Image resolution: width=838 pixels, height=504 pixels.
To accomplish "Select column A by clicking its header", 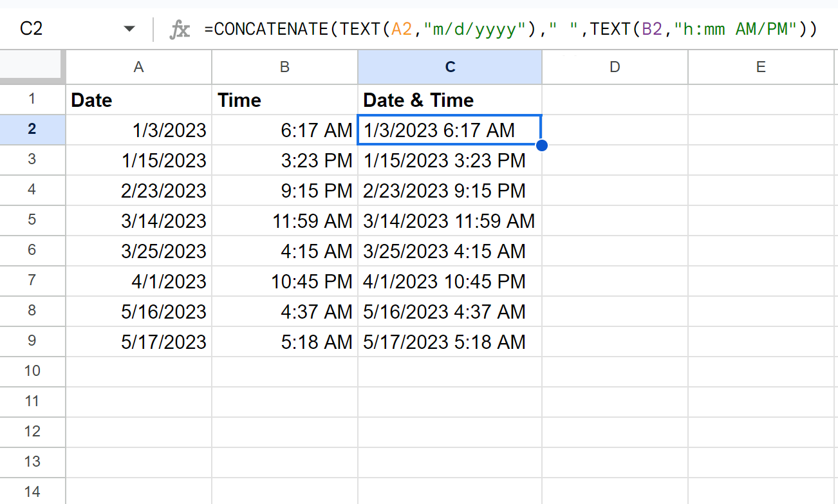I will (138, 66).
